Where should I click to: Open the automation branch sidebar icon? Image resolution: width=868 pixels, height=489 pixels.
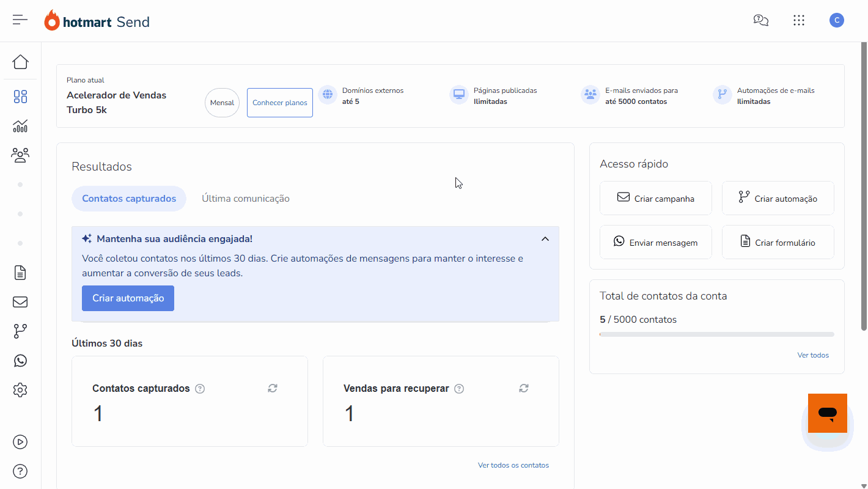tap(20, 331)
